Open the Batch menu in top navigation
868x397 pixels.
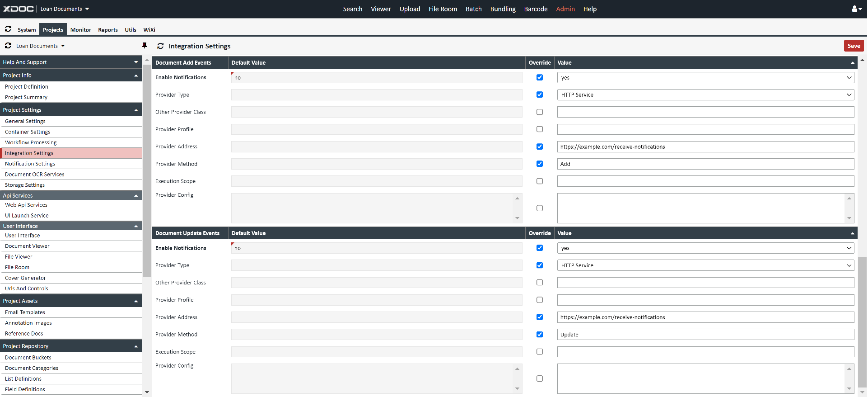(473, 9)
